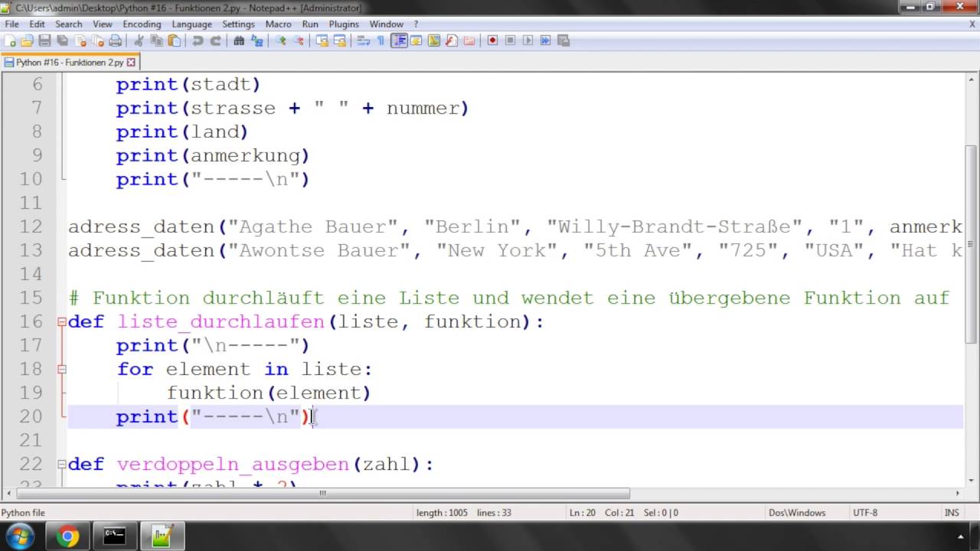Toggle the Document Map panel icon

[x=433, y=41]
